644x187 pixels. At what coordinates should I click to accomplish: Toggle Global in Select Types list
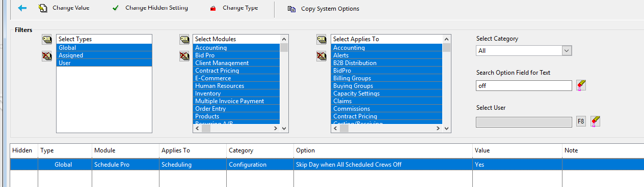(104, 48)
